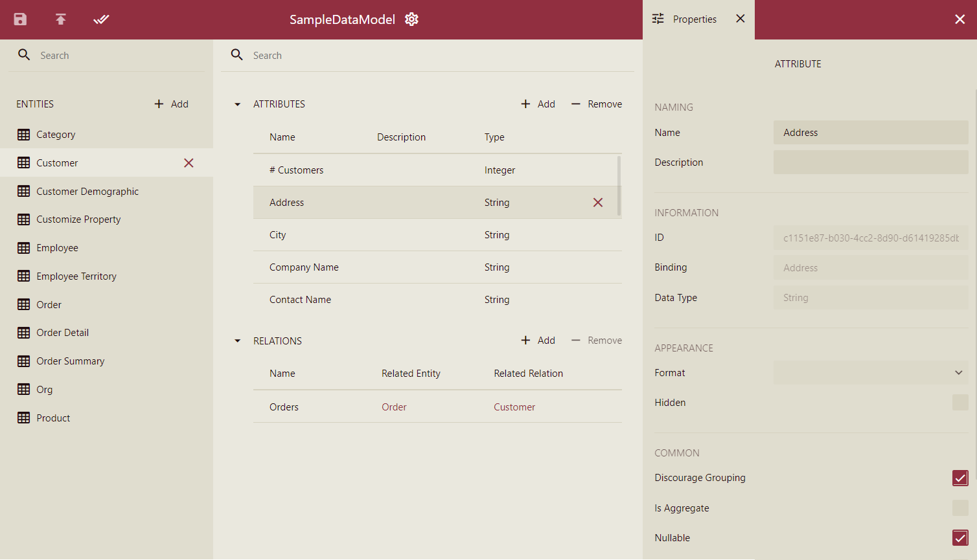
Task: Close the Properties panel tab
Action: [741, 19]
